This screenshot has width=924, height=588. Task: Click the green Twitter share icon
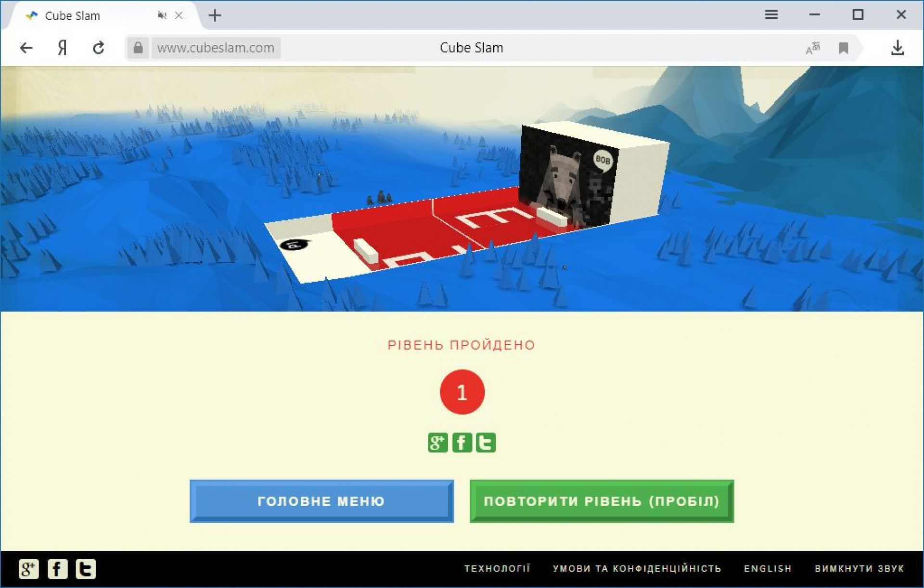[486, 443]
